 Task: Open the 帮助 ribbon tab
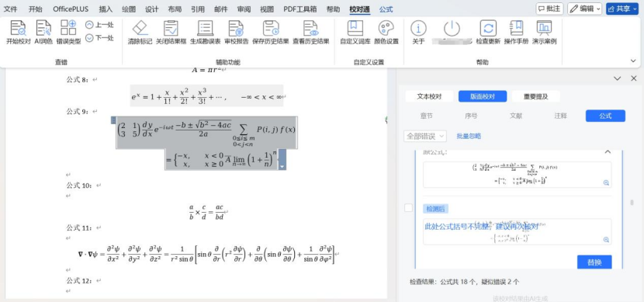(x=333, y=9)
